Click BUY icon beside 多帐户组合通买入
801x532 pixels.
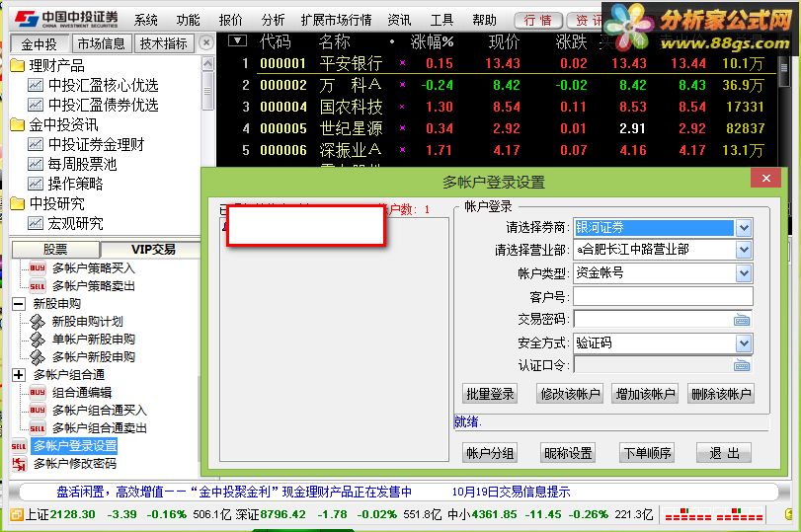tap(38, 410)
